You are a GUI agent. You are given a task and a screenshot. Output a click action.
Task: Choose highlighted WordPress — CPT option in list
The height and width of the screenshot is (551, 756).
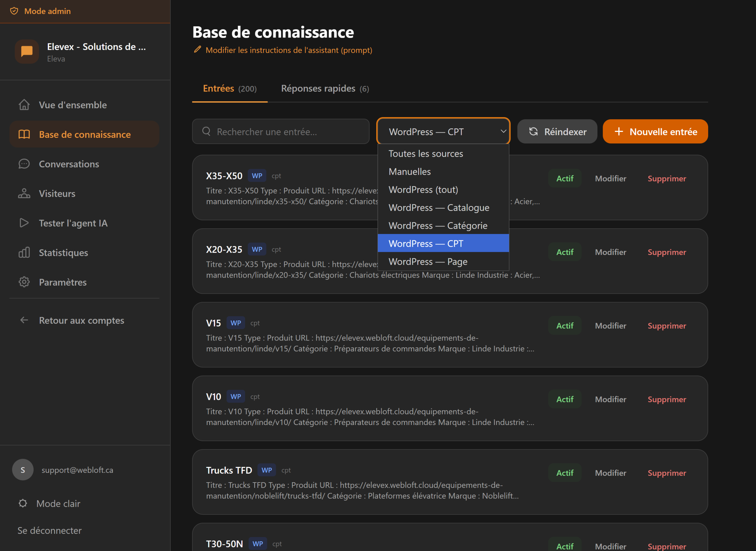point(443,243)
